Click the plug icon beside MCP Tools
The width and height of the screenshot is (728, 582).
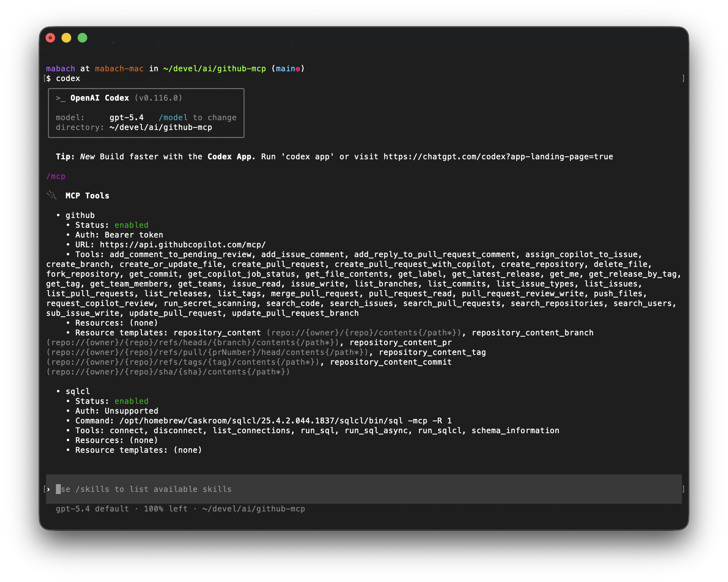click(x=52, y=196)
